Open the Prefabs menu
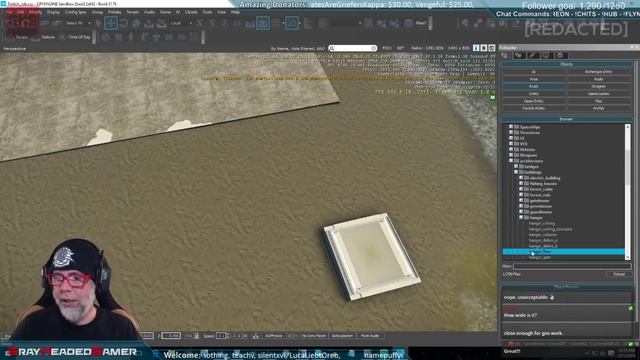The image size is (640, 360). [x=114, y=12]
